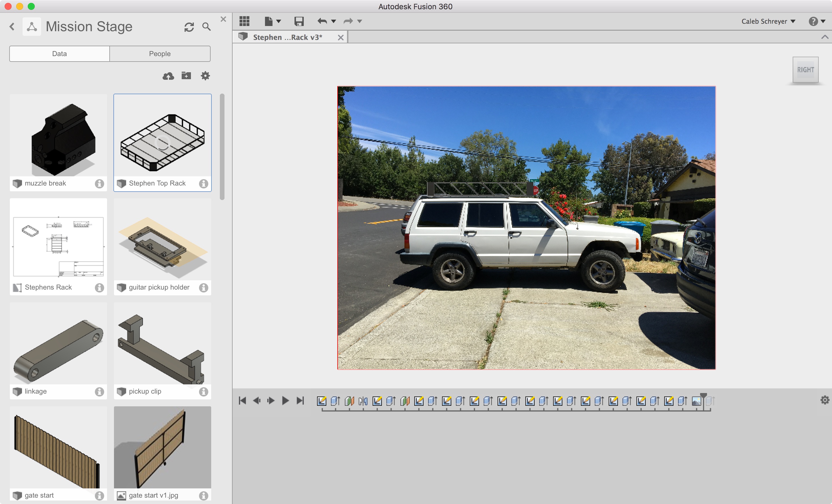The width and height of the screenshot is (832, 504).
Task: Click the upload cloud icon in panel
Action: tap(168, 76)
